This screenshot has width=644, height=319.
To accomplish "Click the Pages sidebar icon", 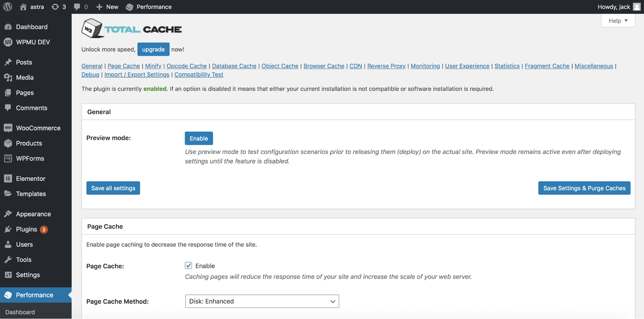I will [8, 92].
